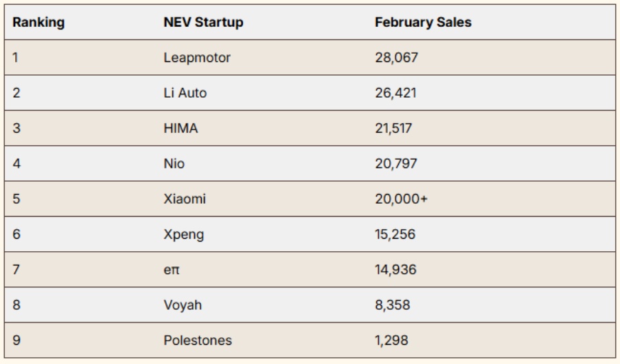Click the NEV Startup column header
620x364 pixels.
click(203, 22)
